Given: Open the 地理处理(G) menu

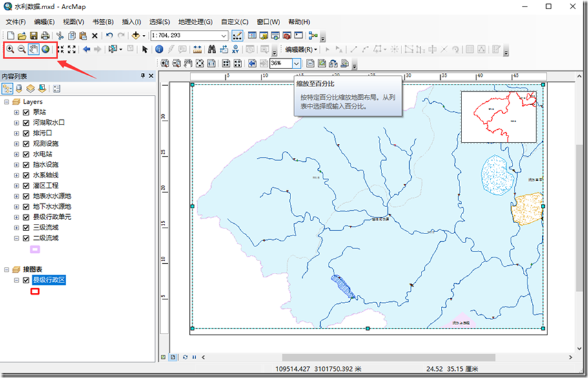Looking at the screenshot, I should point(196,22).
